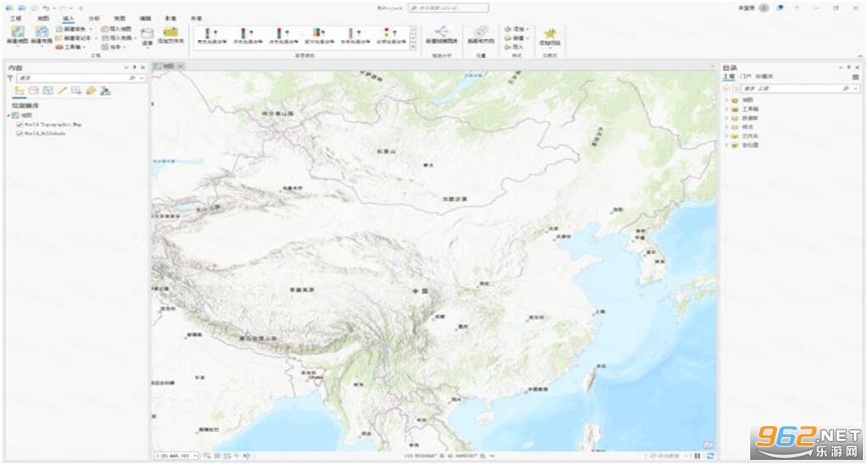Open the Task ribbon button
This screenshot has width=868, height=465.
(x=114, y=47)
